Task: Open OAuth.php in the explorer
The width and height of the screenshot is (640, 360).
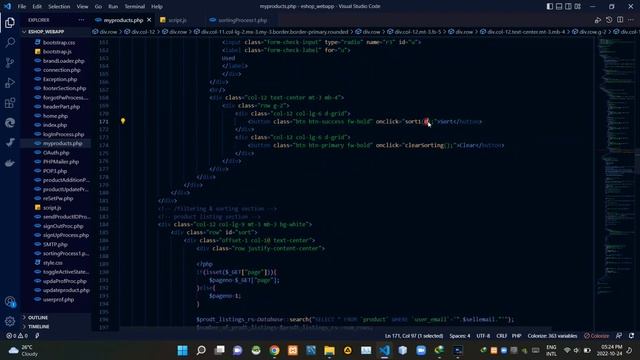Action: tap(56, 152)
